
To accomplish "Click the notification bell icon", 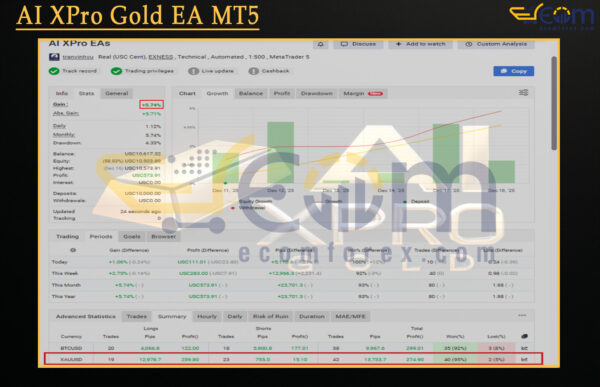I will tap(321, 44).
